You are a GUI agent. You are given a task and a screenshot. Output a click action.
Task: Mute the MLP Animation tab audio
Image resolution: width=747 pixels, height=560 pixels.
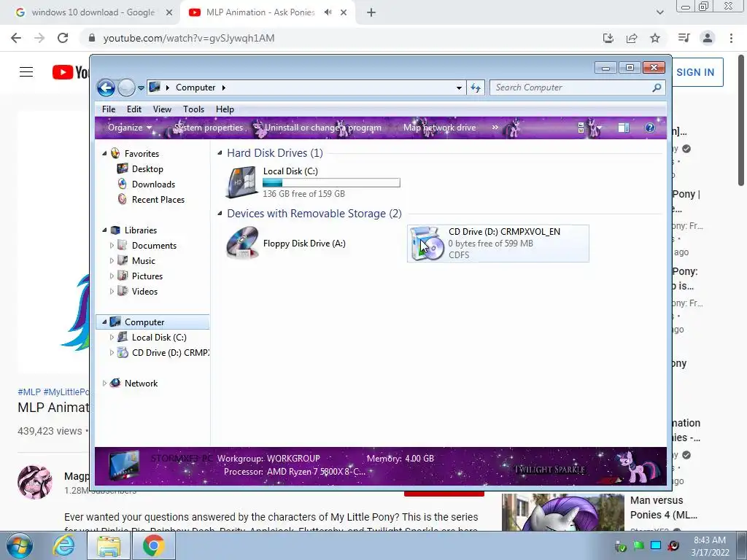[x=328, y=12]
